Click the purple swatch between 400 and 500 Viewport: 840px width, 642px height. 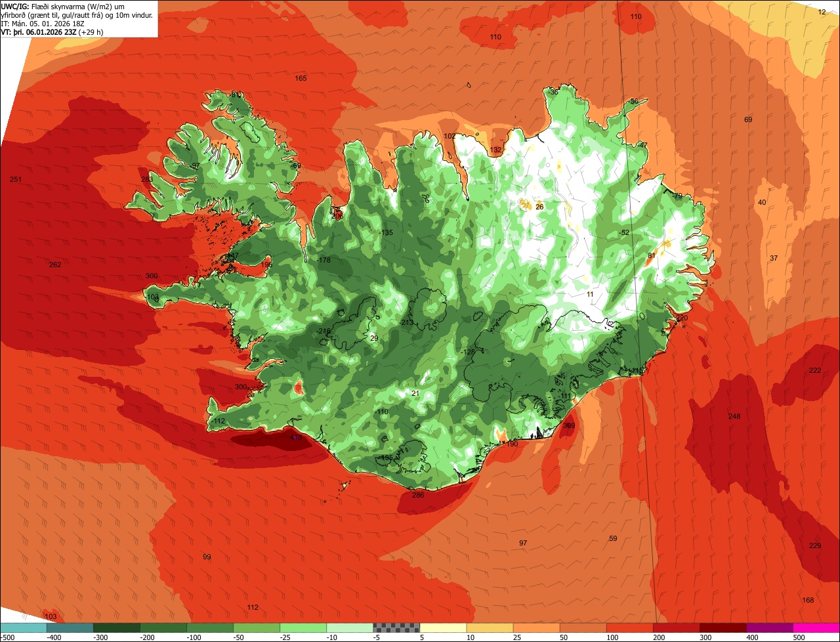point(769,628)
